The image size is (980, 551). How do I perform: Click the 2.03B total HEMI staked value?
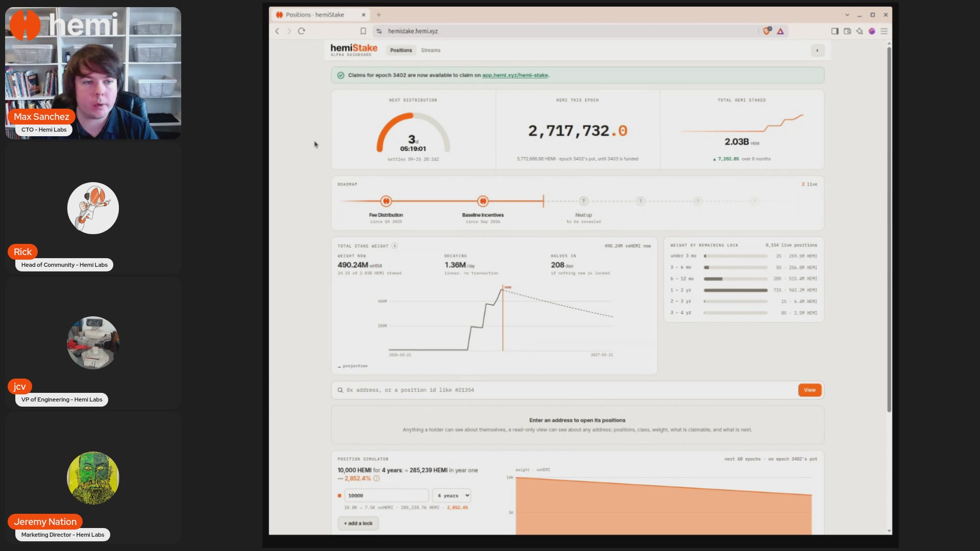pos(737,142)
